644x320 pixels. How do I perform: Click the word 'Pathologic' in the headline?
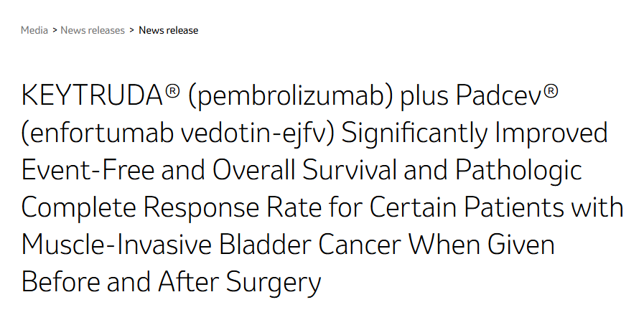point(520,171)
